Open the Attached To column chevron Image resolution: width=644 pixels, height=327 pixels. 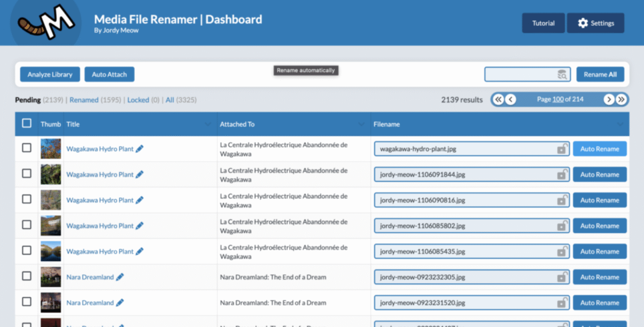[x=361, y=124]
